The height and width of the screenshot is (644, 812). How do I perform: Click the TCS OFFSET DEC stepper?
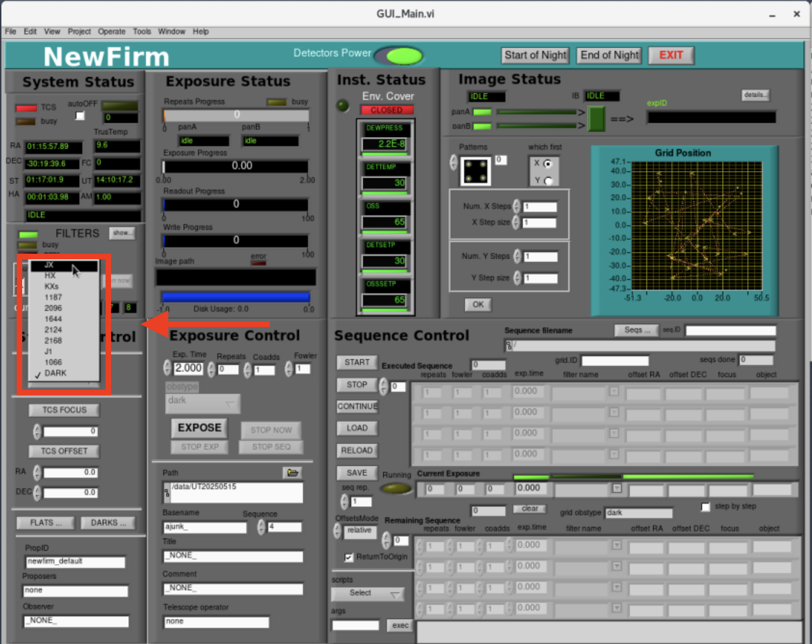pos(37,492)
